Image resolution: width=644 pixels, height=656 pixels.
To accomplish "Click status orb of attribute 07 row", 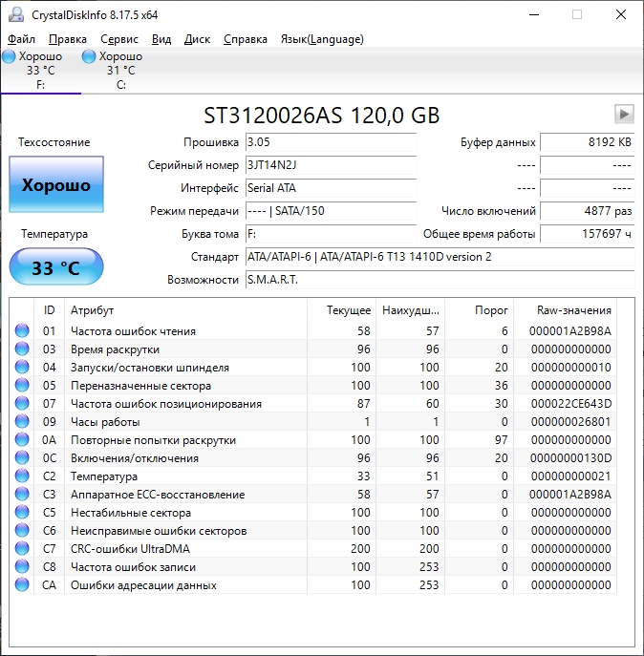I will pyautogui.click(x=22, y=403).
